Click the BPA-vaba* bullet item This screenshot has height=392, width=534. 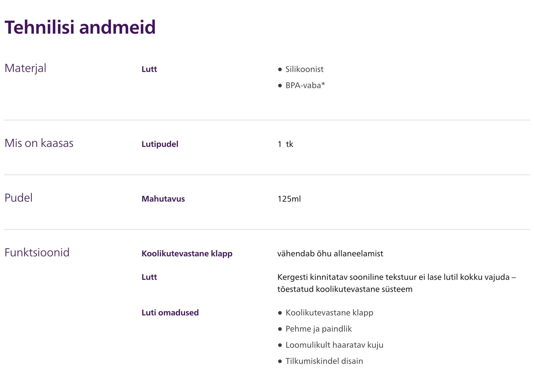tap(305, 85)
